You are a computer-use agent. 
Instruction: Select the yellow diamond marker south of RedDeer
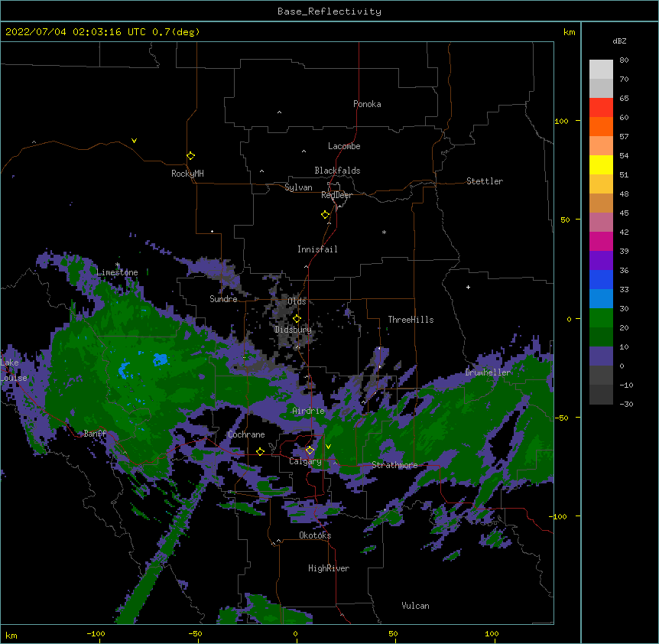coord(326,215)
